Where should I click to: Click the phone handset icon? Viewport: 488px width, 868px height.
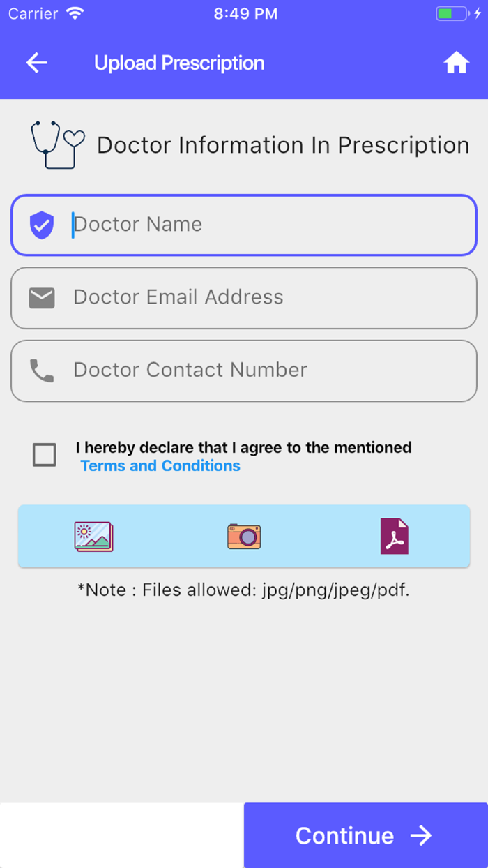point(42,371)
